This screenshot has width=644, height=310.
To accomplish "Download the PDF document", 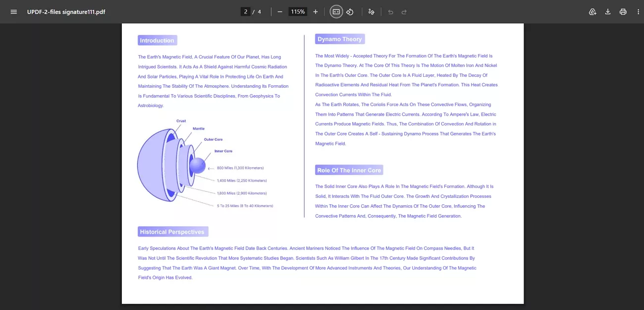I will click(608, 11).
